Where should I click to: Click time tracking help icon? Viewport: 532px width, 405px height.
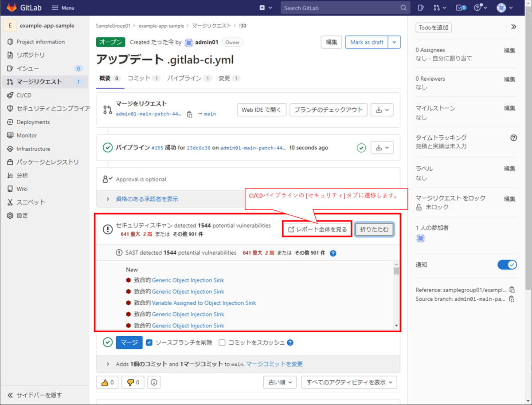pos(513,138)
